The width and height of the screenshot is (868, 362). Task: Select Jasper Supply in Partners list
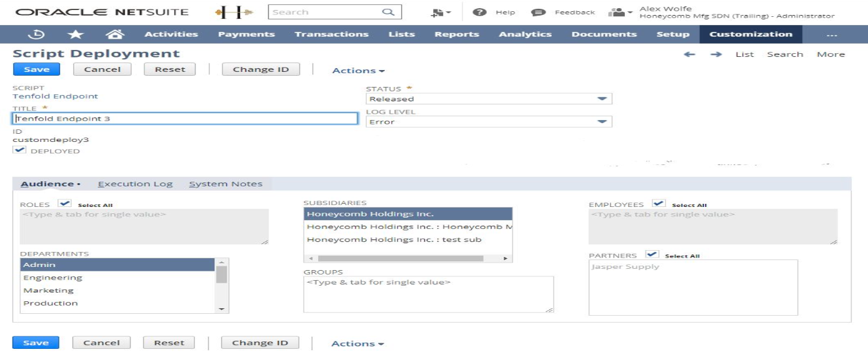[x=626, y=266]
